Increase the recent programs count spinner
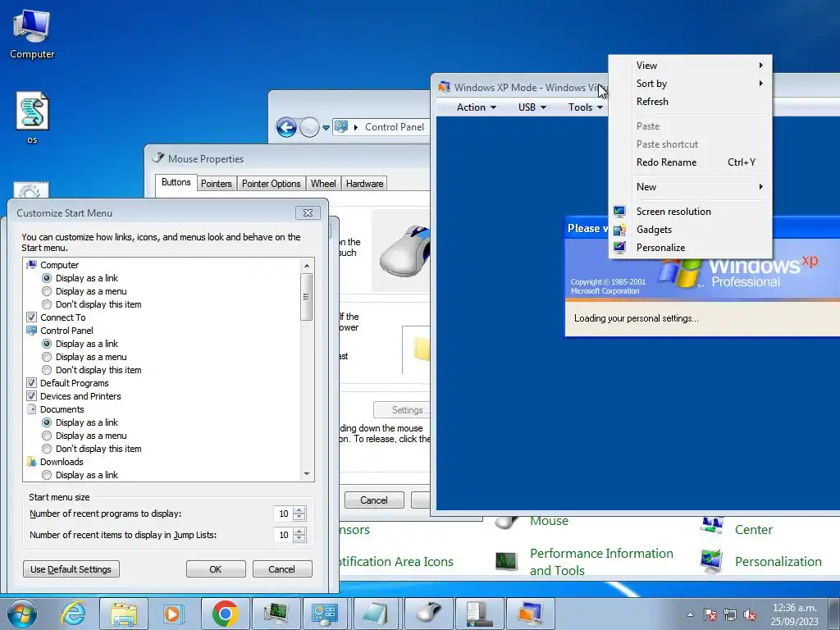This screenshot has height=630, width=840. [x=300, y=510]
